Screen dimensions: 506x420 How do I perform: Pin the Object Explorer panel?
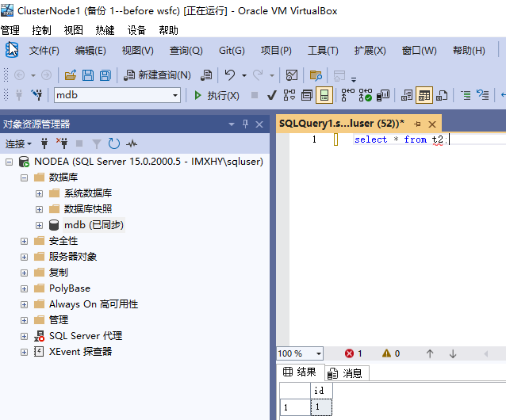[245, 124]
